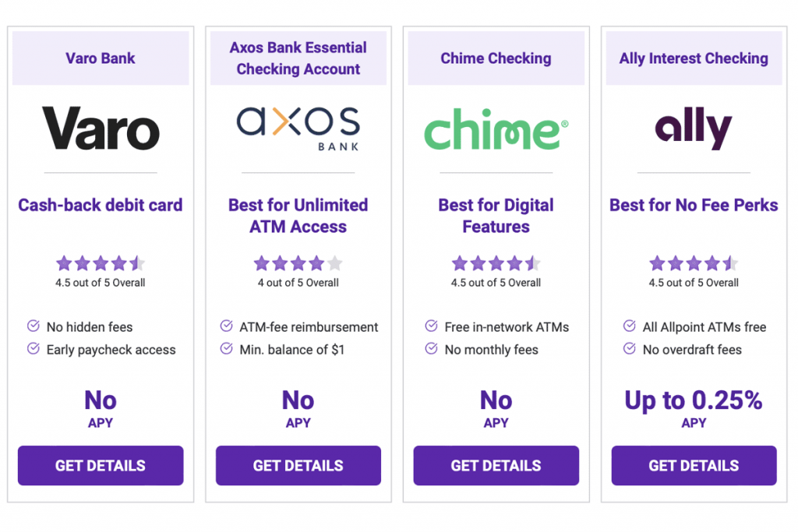Click Up to 0.25% APY text
Image resolution: width=798 pixels, height=532 pixels.
(x=694, y=400)
